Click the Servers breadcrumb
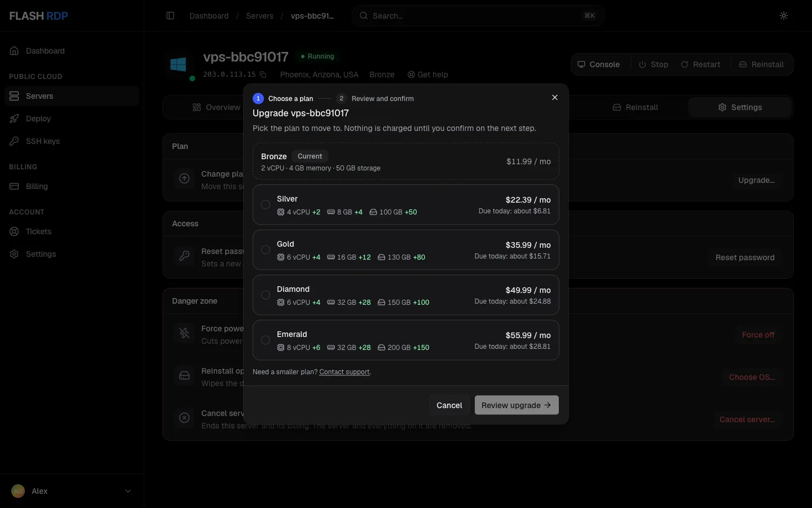 [x=259, y=16]
